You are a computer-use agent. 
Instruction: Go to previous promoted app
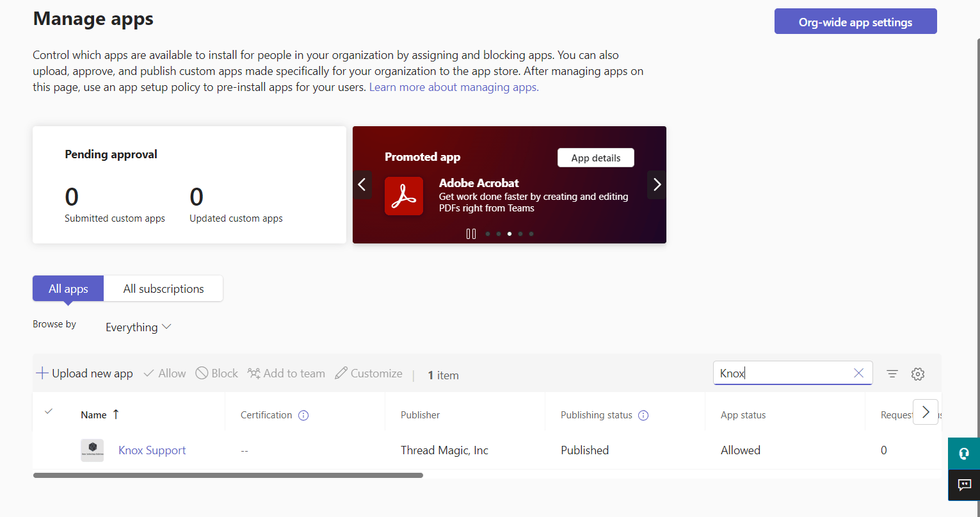[x=362, y=185]
